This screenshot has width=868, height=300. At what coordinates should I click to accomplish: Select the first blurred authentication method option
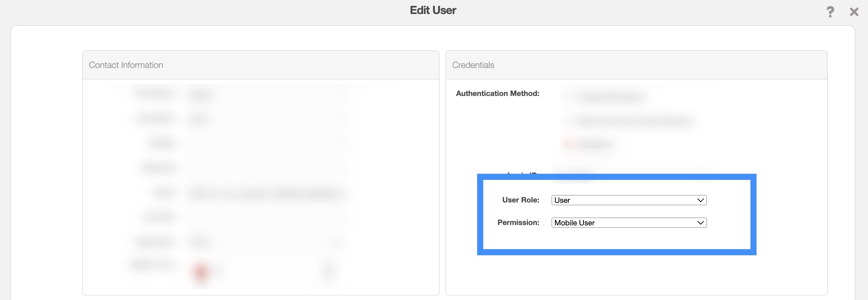(x=609, y=97)
